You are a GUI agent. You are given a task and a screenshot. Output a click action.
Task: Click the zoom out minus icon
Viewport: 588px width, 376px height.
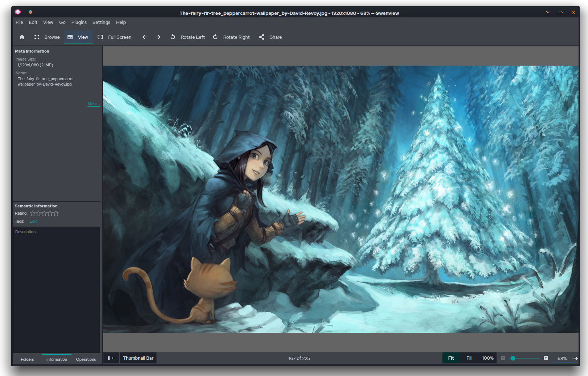503,358
